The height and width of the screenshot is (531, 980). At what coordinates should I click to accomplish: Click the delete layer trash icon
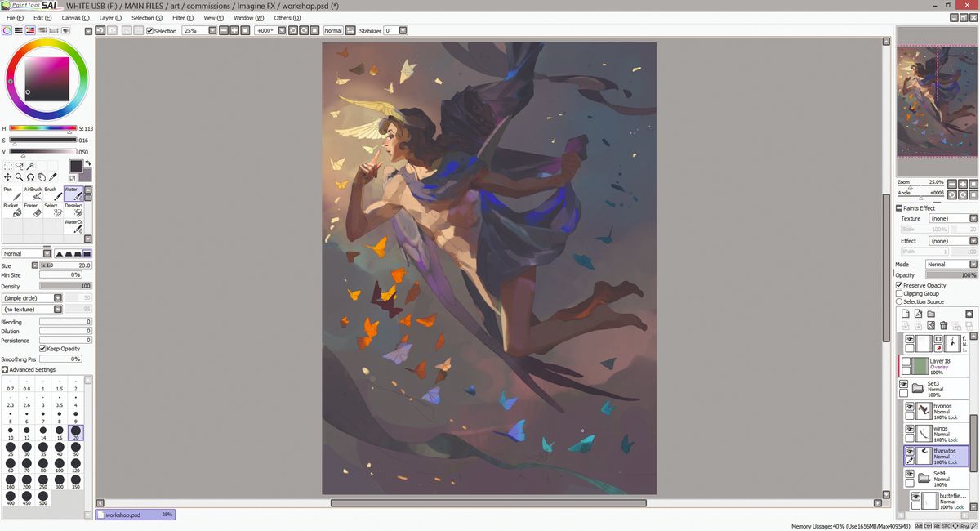(x=944, y=326)
